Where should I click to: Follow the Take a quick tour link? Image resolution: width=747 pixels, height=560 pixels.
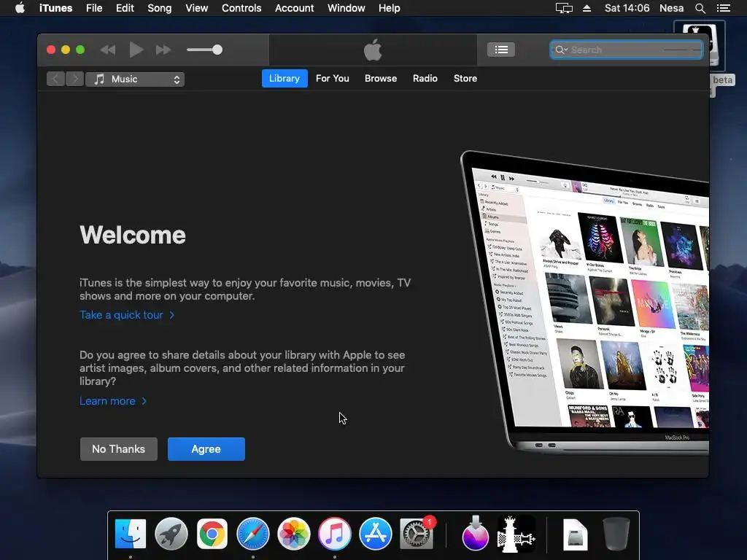pyautogui.click(x=127, y=315)
